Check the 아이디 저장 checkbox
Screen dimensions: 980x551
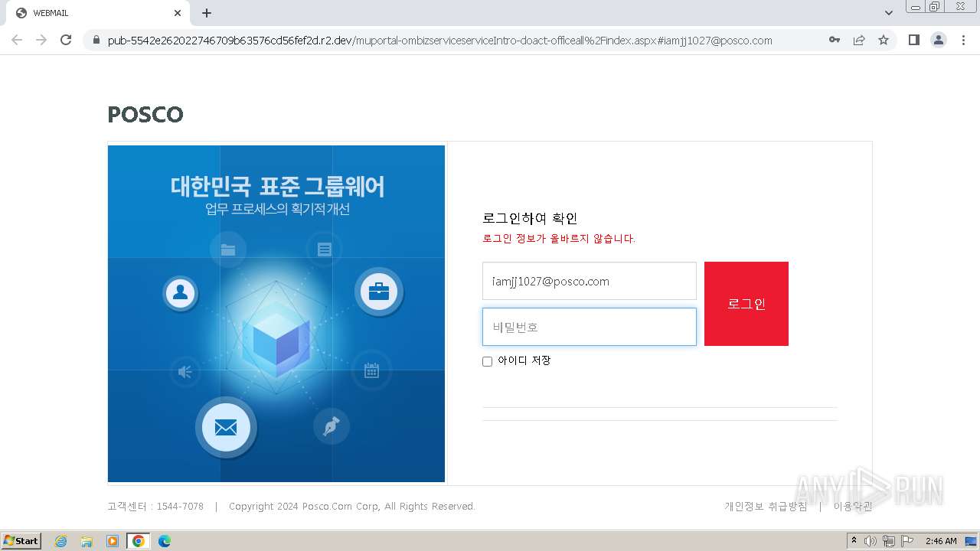pos(487,361)
